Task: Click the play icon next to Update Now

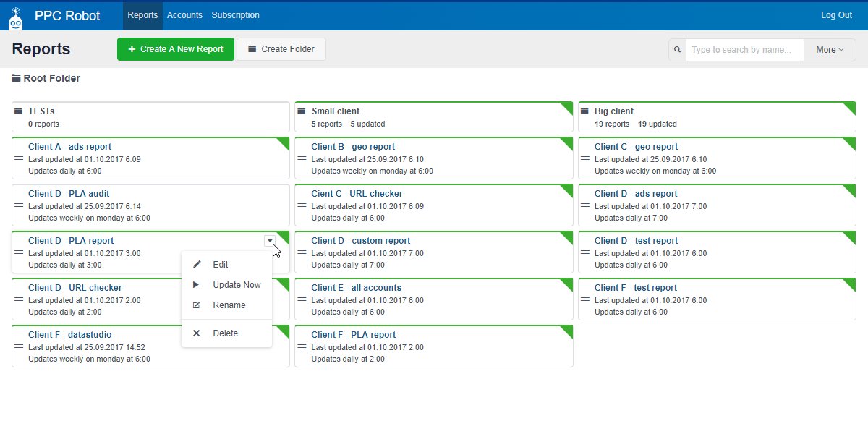Action: (x=196, y=285)
